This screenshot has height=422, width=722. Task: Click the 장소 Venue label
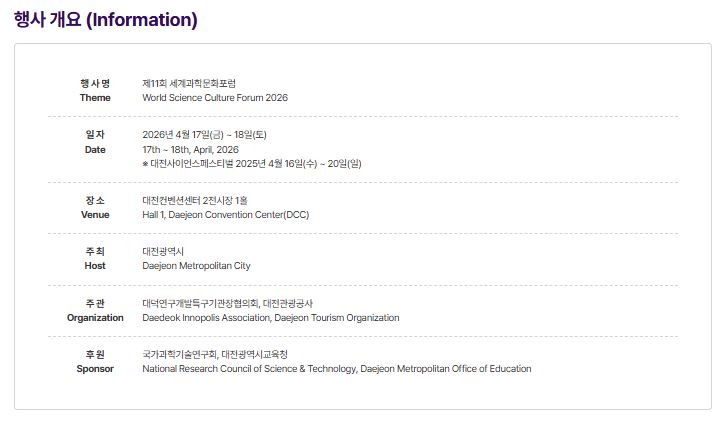coord(95,207)
